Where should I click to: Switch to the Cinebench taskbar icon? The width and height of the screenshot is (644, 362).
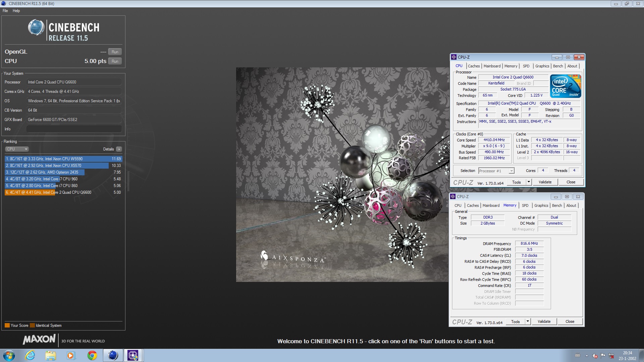pyautogui.click(x=113, y=355)
